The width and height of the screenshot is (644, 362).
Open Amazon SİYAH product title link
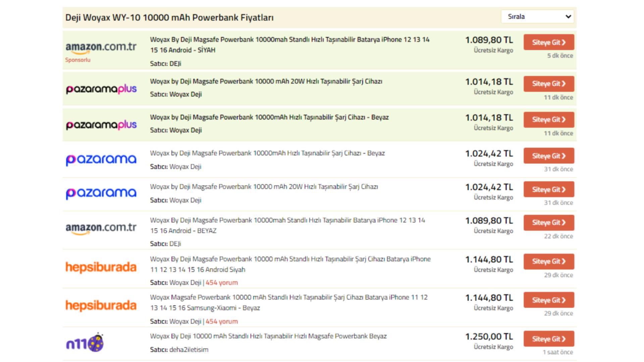(290, 45)
